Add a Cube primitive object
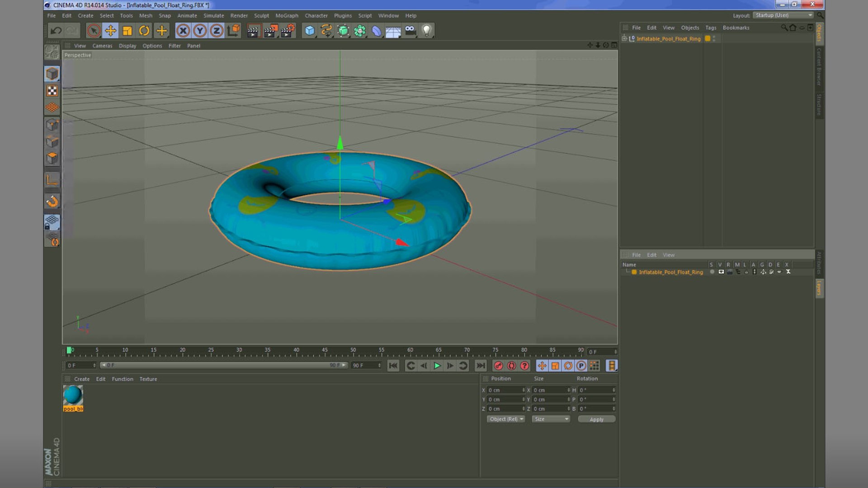This screenshot has width=868, height=488. click(310, 31)
